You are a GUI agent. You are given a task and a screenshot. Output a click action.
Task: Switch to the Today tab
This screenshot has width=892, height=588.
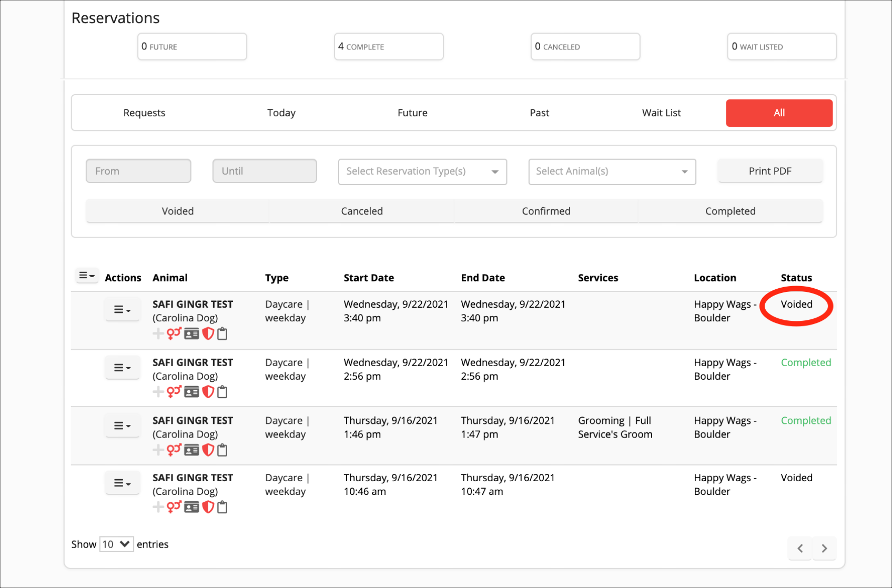point(281,113)
